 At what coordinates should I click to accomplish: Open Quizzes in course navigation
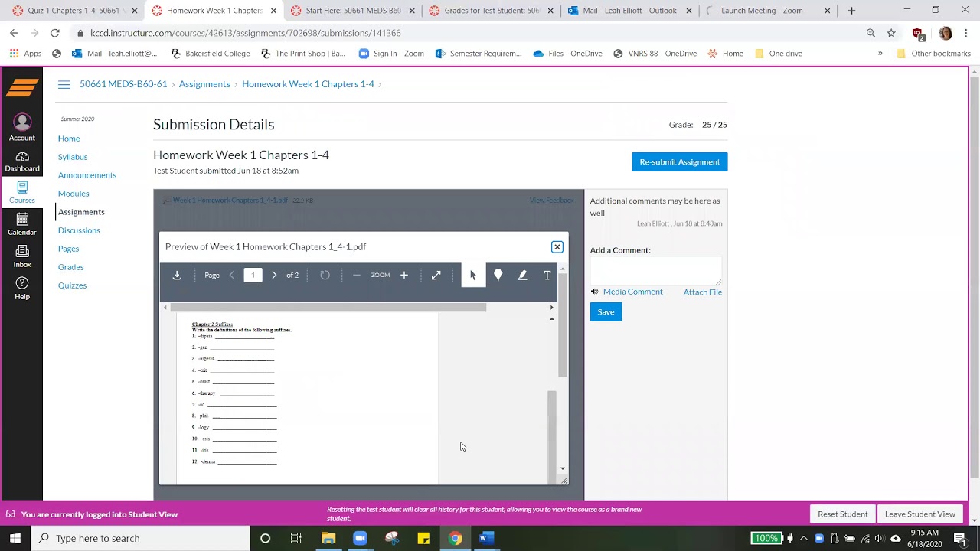(72, 285)
